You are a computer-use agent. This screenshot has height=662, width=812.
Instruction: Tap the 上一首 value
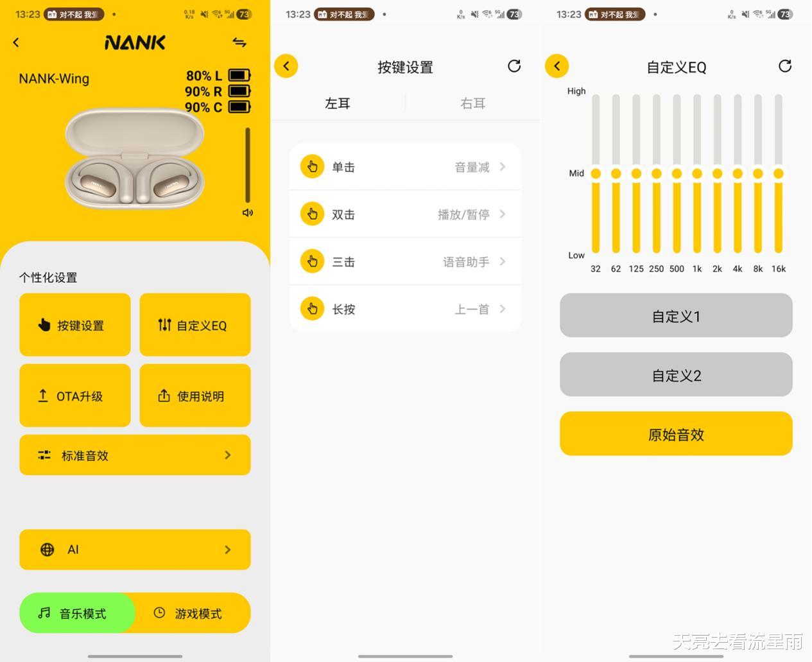tap(472, 309)
